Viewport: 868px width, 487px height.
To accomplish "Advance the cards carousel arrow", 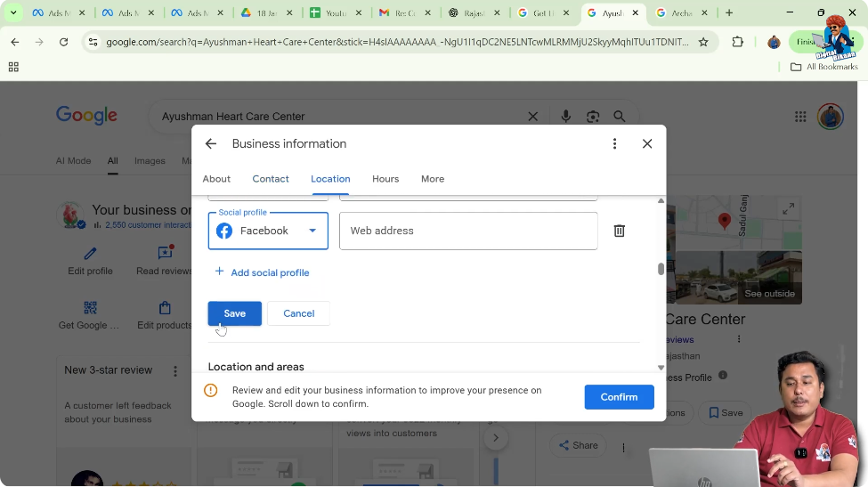I will coord(496,438).
